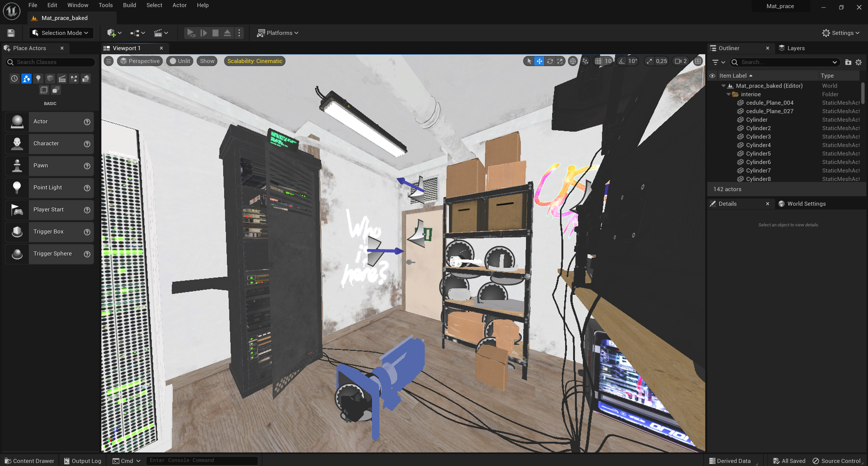Open the camera speed setting

point(680,61)
